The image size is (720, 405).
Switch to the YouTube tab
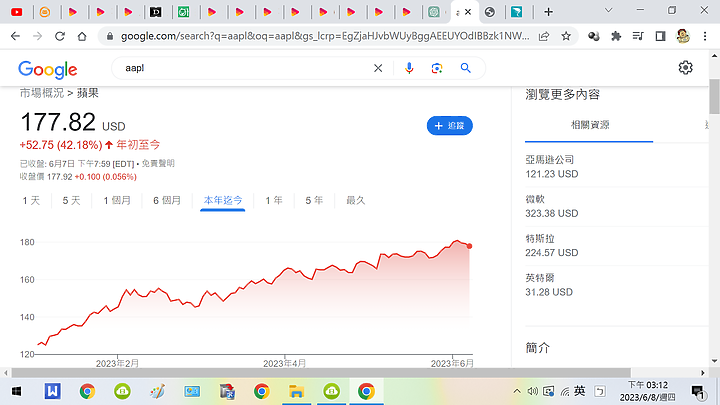[17, 12]
